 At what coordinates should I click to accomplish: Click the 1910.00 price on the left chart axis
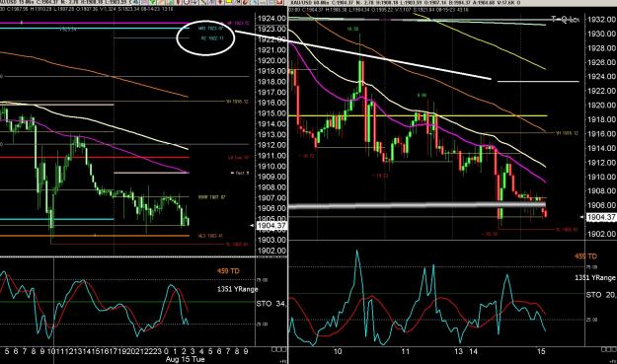271,166
